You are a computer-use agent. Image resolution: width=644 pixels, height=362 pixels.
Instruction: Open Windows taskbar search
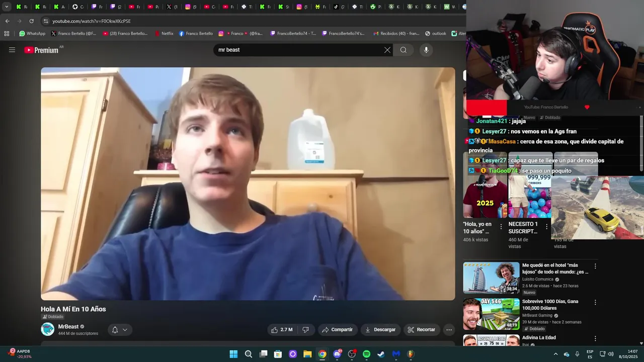click(249, 354)
